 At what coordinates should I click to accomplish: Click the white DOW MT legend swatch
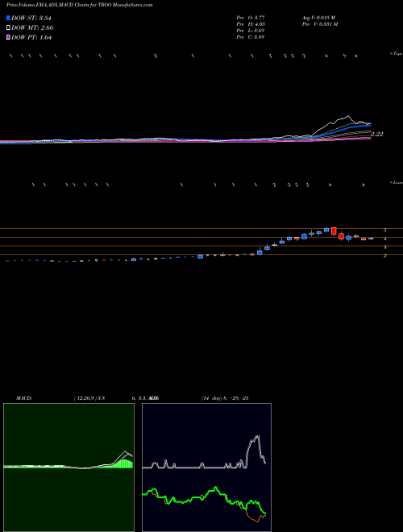[8, 28]
